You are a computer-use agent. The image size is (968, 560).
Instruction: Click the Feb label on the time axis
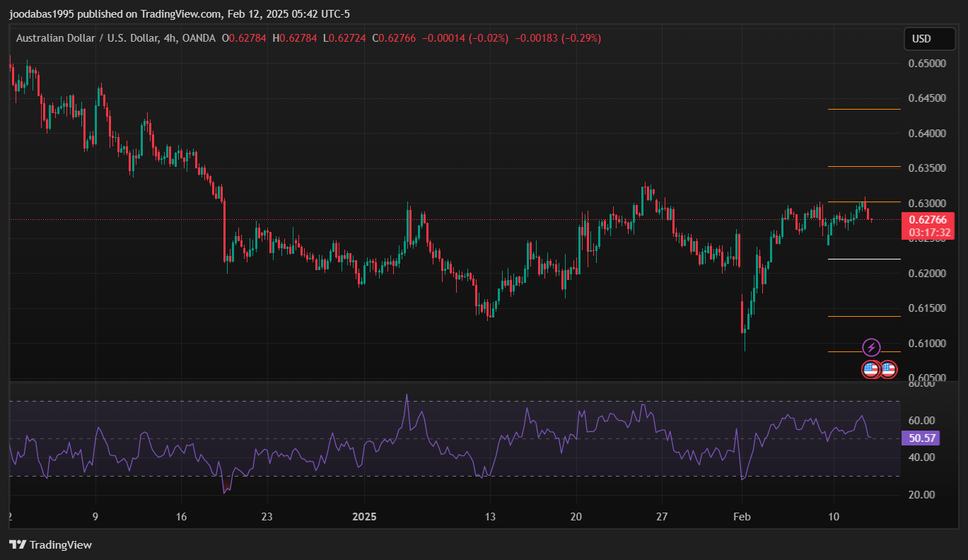tap(741, 517)
